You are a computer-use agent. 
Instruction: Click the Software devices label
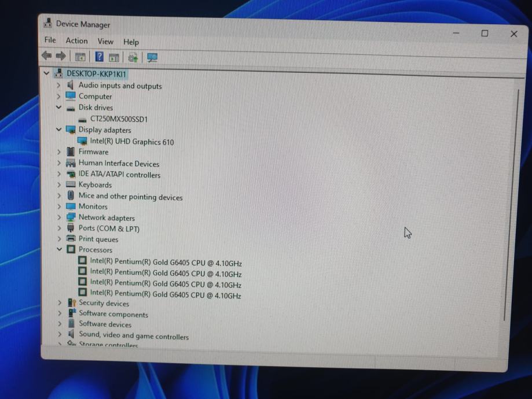[x=105, y=324]
